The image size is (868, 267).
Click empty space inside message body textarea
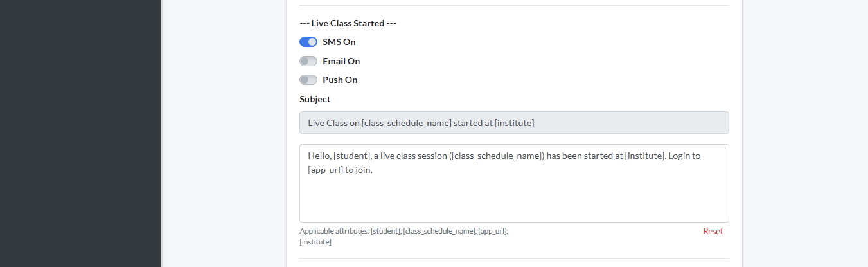point(514,199)
